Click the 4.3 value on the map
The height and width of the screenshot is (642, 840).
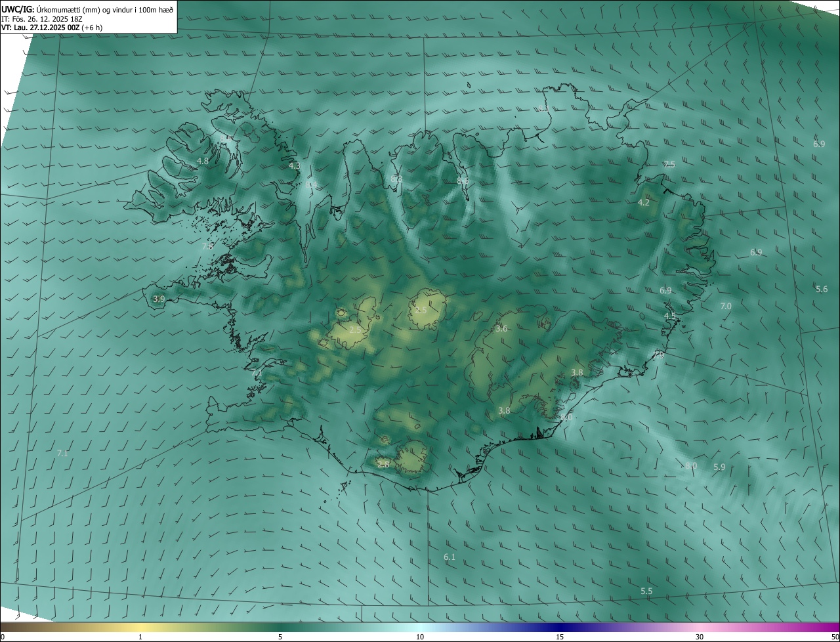295,166
